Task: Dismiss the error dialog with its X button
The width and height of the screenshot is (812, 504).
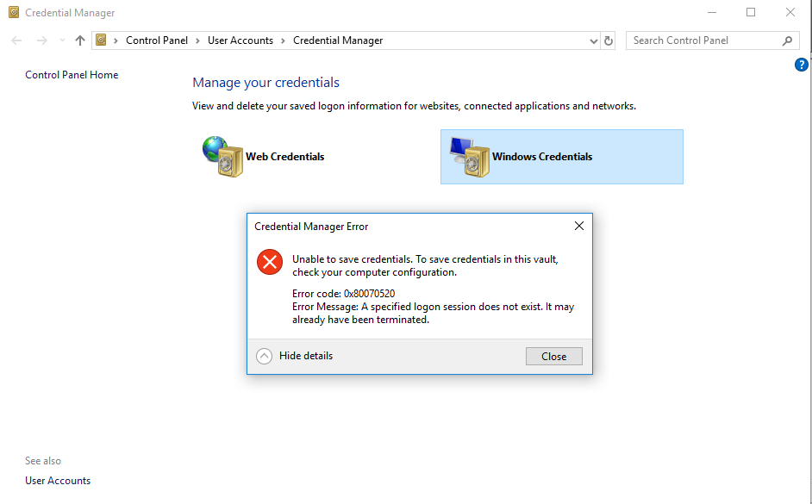Action: pyautogui.click(x=578, y=226)
